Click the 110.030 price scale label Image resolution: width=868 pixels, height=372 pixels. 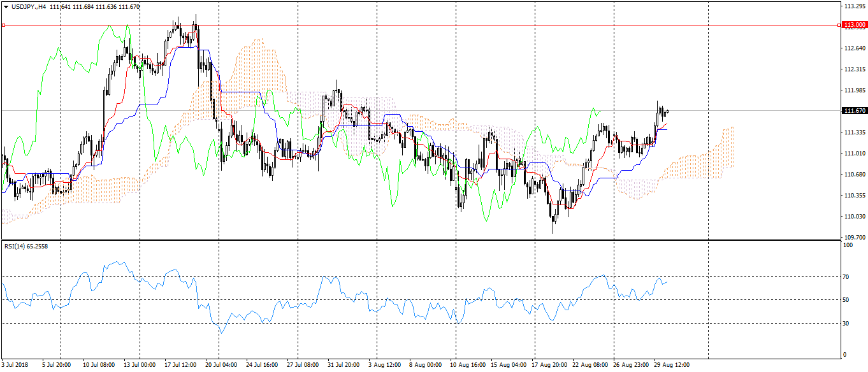[853, 217]
